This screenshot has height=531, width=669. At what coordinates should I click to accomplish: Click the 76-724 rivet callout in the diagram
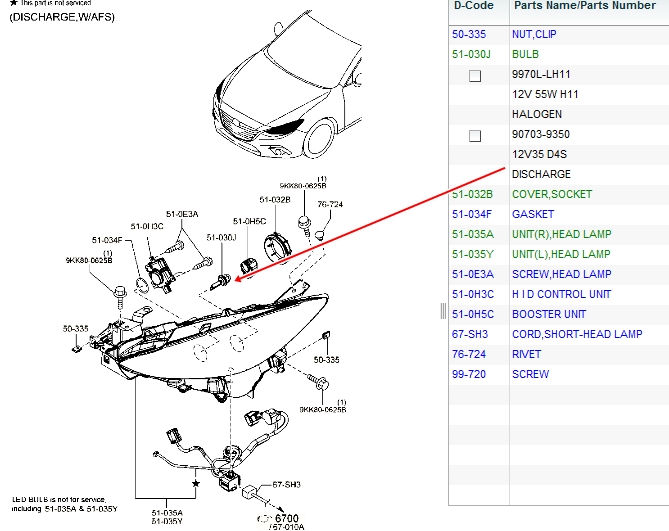[330, 204]
